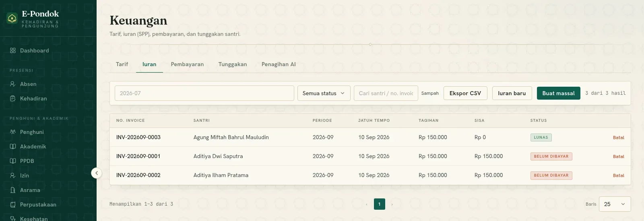Screen dimensions: 644x221
Task: Open the Baris rows-per-page dropdown
Action: pyautogui.click(x=615, y=204)
